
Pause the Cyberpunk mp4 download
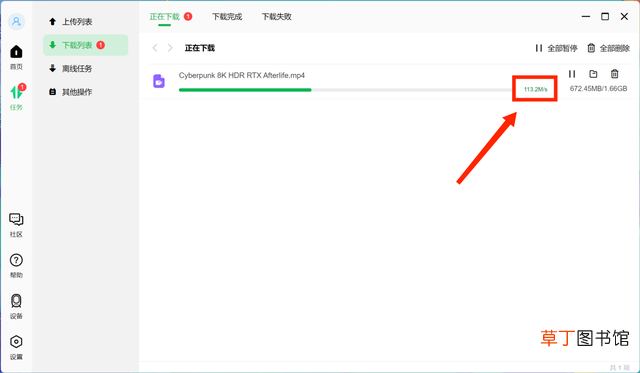tap(572, 74)
